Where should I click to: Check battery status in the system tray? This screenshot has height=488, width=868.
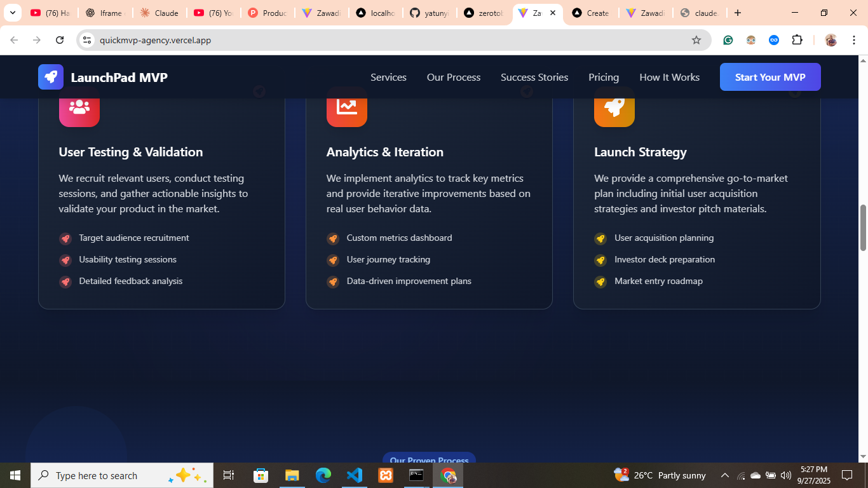coord(771,475)
